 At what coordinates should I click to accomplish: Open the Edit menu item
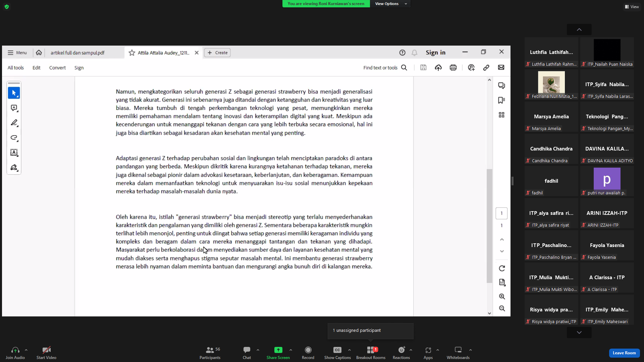pos(37,68)
